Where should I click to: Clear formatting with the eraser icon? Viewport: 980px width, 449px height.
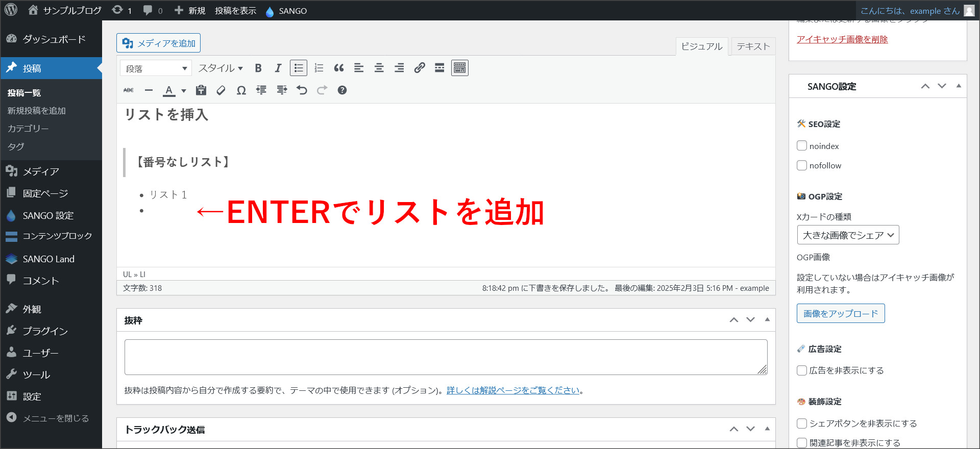[221, 90]
